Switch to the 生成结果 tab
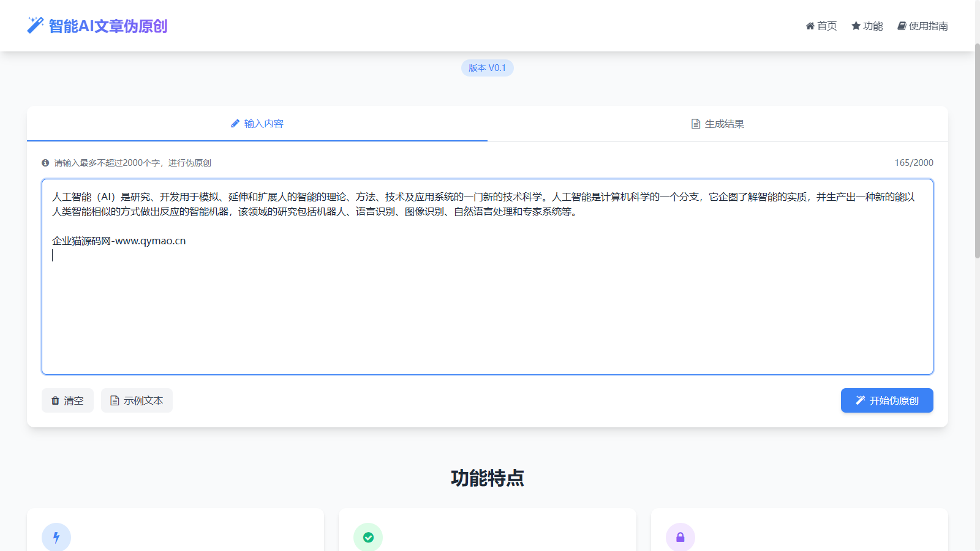This screenshot has height=551, width=980. (717, 124)
